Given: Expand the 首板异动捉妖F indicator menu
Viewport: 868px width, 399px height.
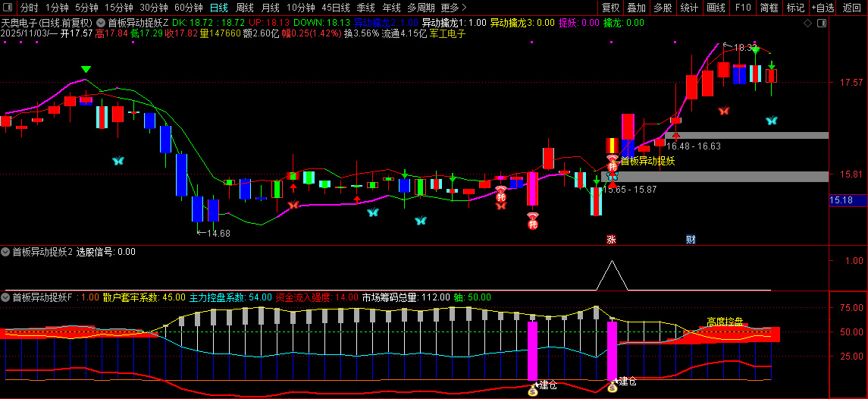Looking at the screenshot, I should point(5,297).
